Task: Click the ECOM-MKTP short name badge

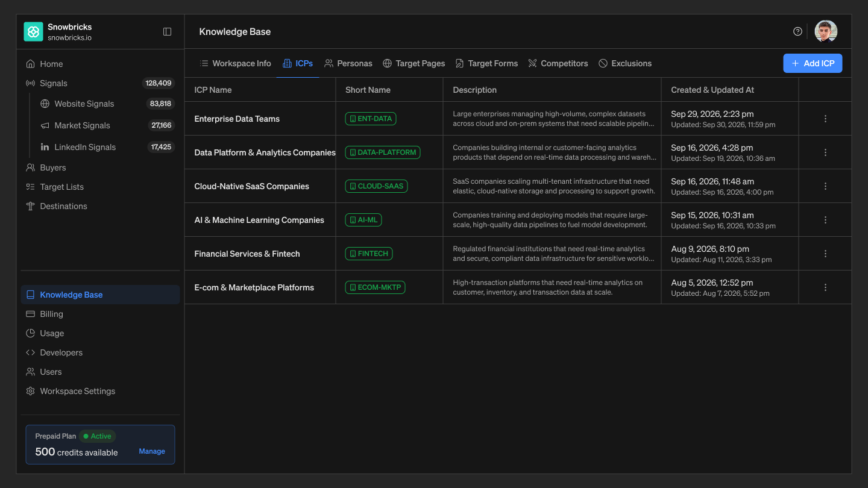Action: pyautogui.click(x=376, y=287)
